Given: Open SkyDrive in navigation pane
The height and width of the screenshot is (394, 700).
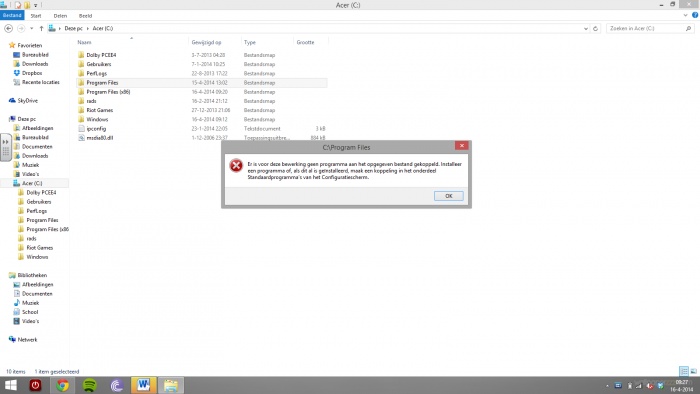Looking at the screenshot, I should 27,101.
